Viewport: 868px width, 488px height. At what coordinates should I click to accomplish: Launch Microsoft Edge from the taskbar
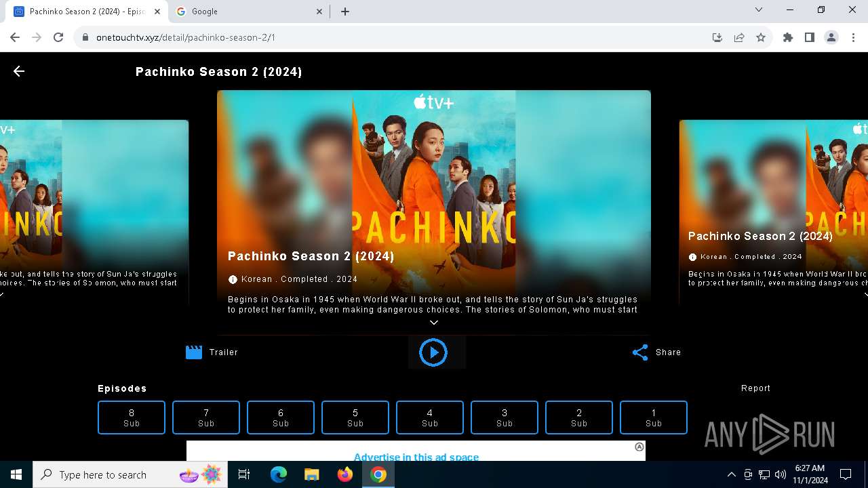(279, 474)
